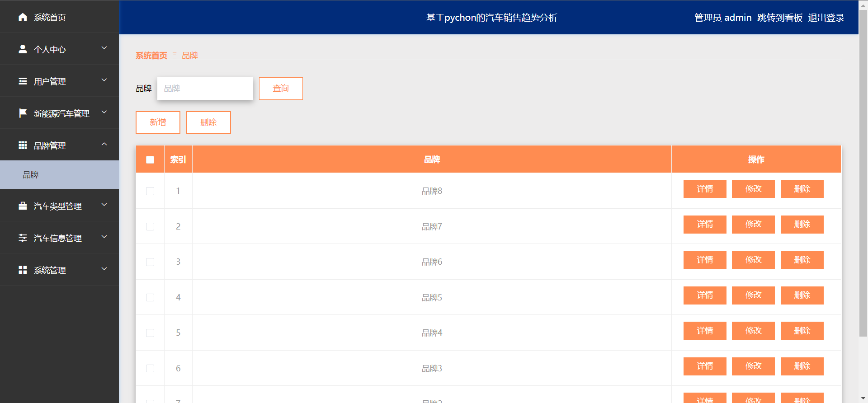The height and width of the screenshot is (403, 868).
Task: Check the box for row 品牌7
Action: click(x=150, y=226)
